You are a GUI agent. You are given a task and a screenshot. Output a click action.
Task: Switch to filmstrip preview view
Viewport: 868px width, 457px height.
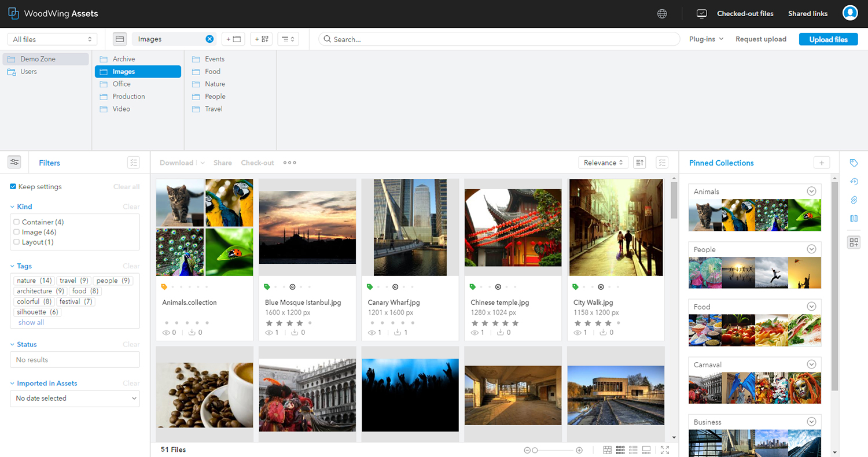(647, 450)
